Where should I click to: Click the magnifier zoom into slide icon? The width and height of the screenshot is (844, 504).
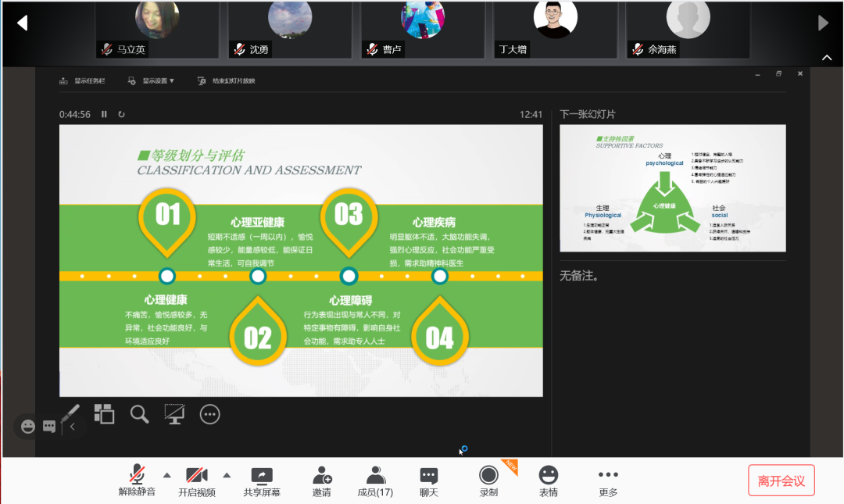pyautogui.click(x=139, y=414)
